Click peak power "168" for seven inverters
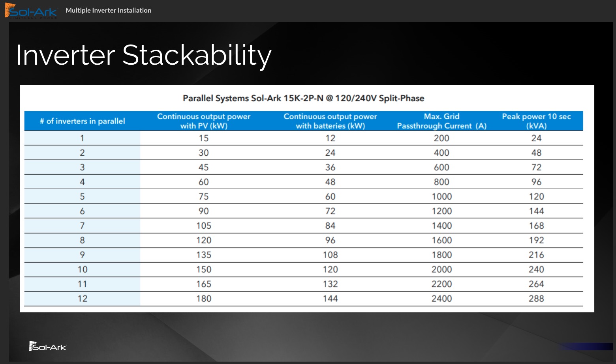The height and width of the screenshot is (364, 616). click(x=536, y=226)
